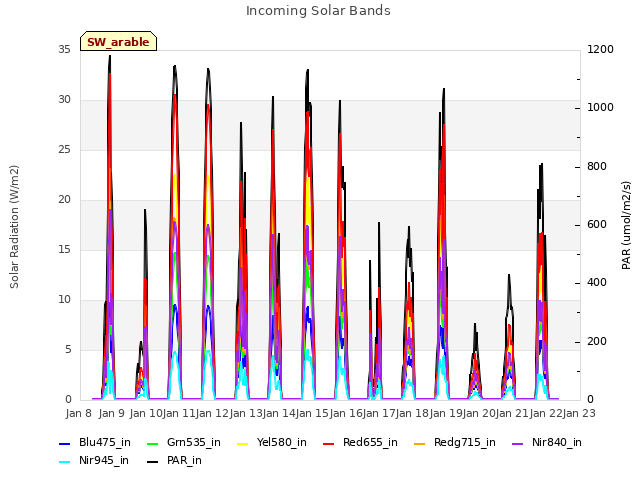Click the blue Blu475_in legend swatch

click(x=65, y=443)
